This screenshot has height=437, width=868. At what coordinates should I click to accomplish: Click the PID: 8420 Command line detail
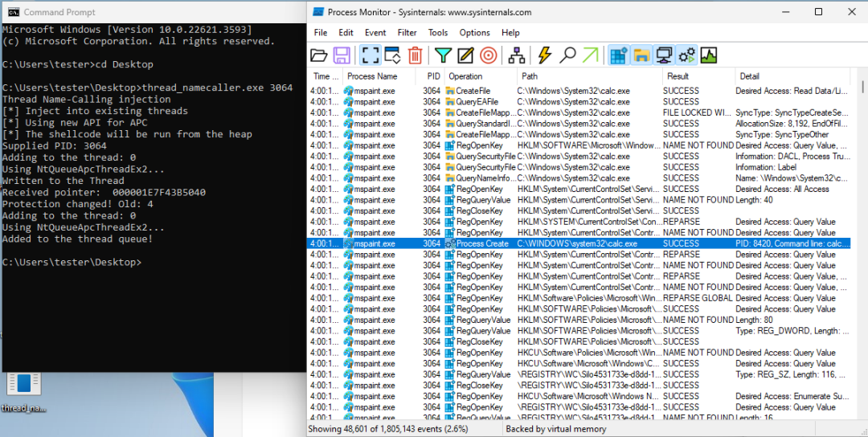click(x=792, y=243)
